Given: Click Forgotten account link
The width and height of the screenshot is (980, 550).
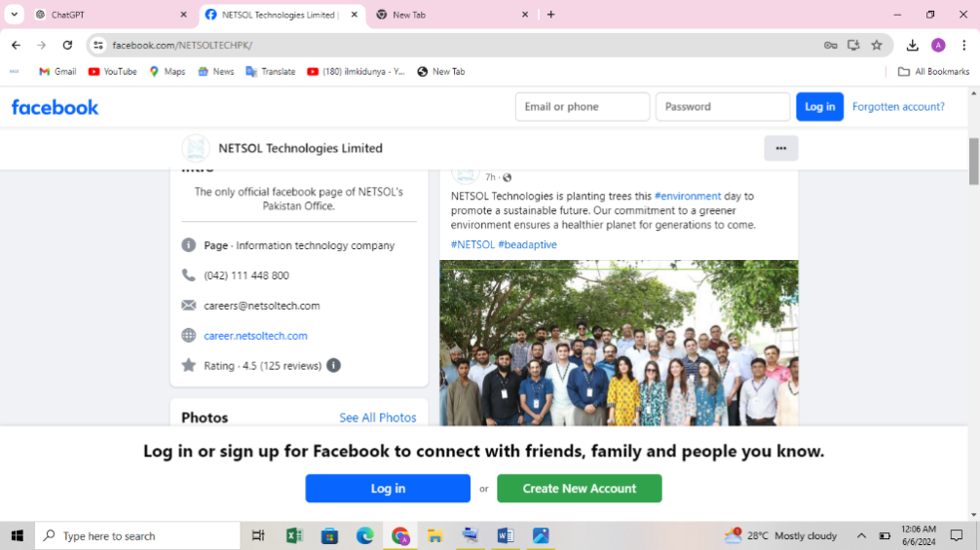Looking at the screenshot, I should click(x=898, y=107).
